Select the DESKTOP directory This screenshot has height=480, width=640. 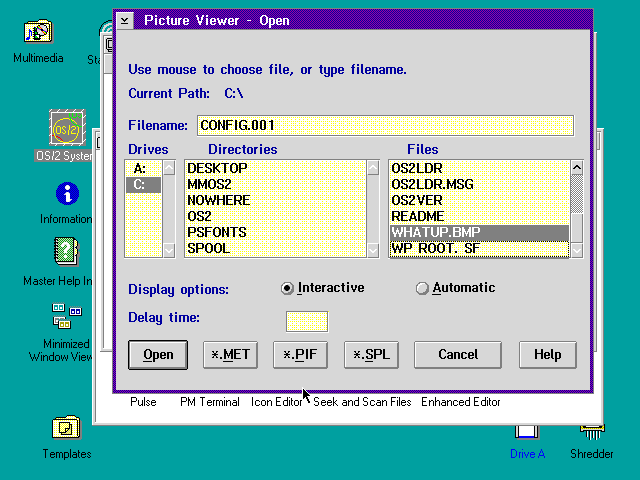276,169
